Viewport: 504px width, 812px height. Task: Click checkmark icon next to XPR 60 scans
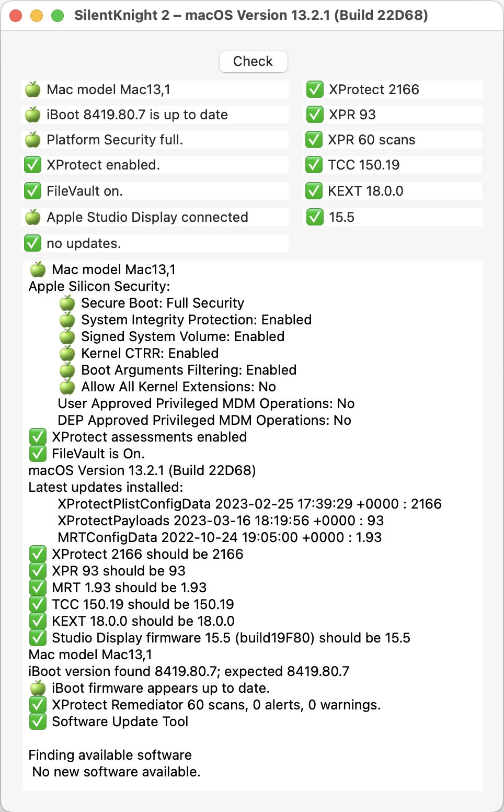[x=314, y=140]
